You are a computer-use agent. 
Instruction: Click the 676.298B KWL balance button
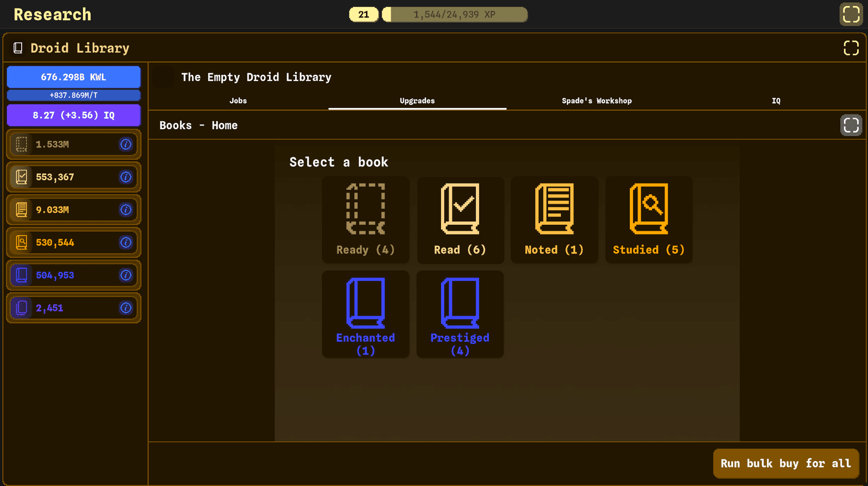[74, 77]
